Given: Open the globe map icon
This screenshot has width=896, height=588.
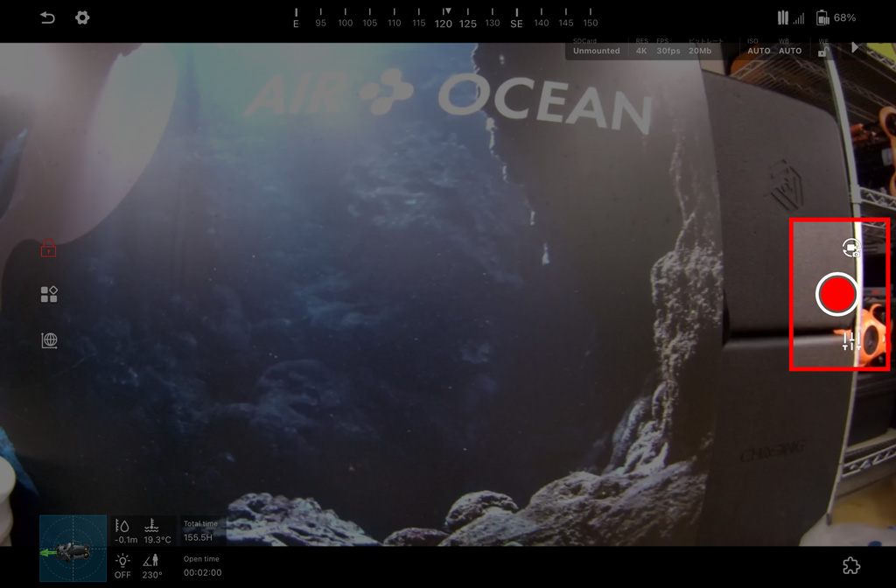Looking at the screenshot, I should [x=49, y=340].
